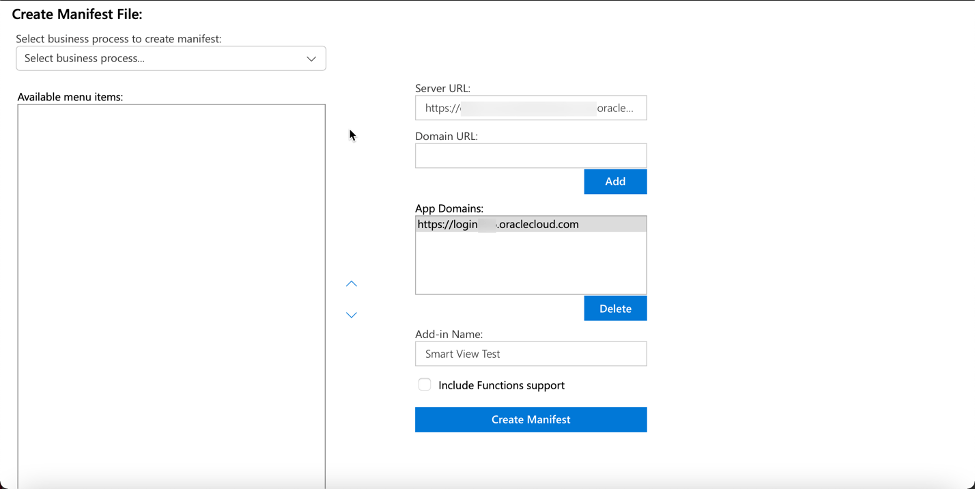Click into the Domain URL text field

(530, 156)
